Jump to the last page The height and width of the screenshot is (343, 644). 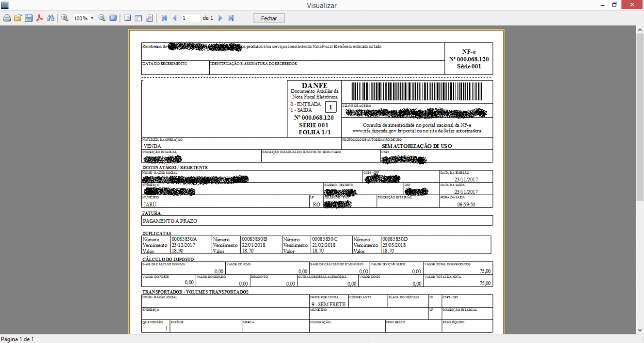231,18
